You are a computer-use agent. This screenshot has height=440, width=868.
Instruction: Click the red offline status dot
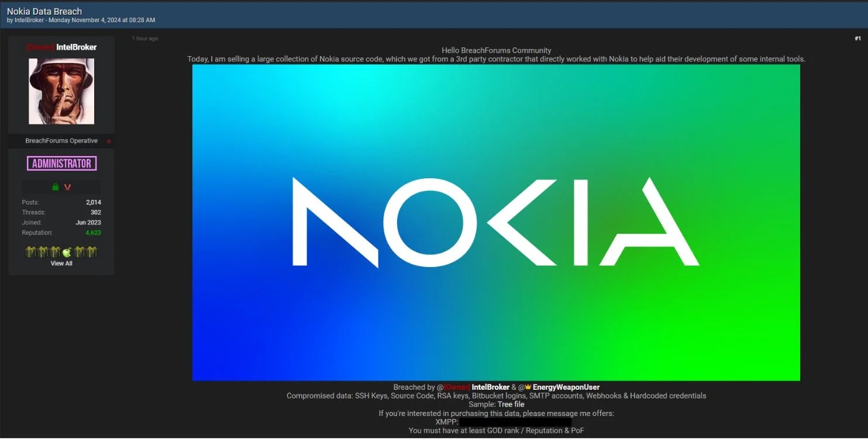point(109,141)
